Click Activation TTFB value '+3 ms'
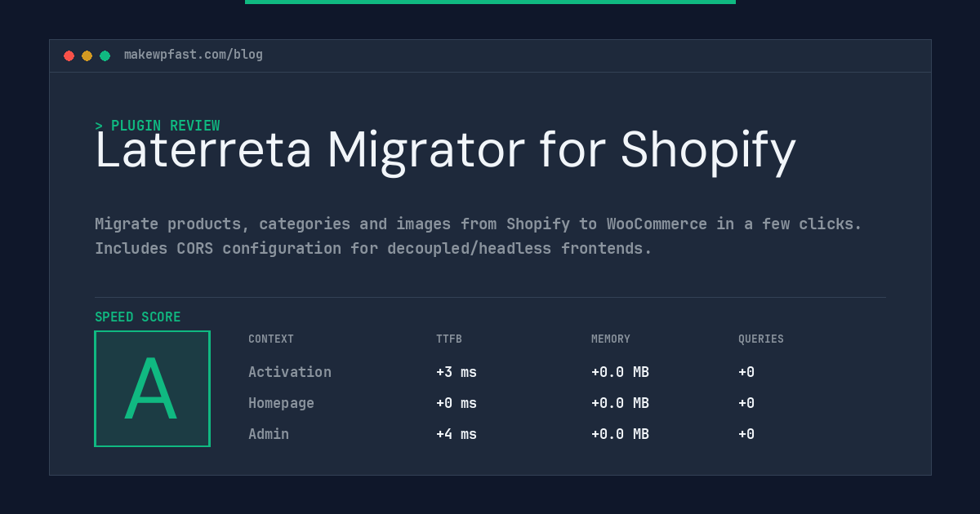 pos(457,372)
